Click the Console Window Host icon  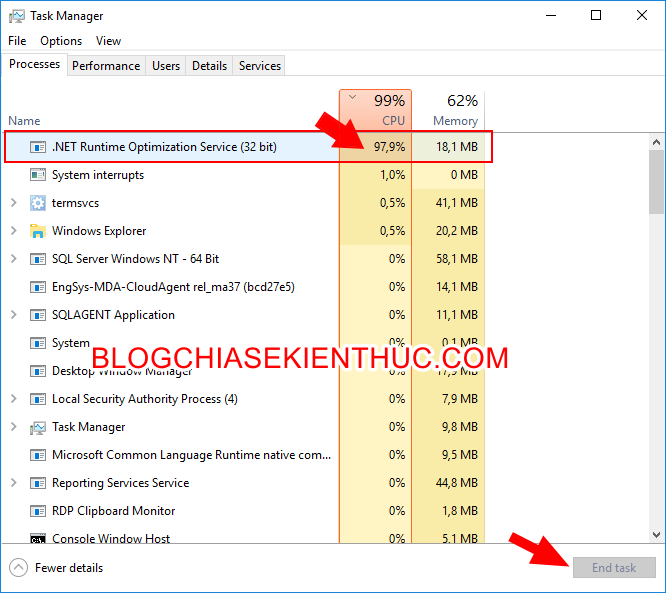point(38,539)
